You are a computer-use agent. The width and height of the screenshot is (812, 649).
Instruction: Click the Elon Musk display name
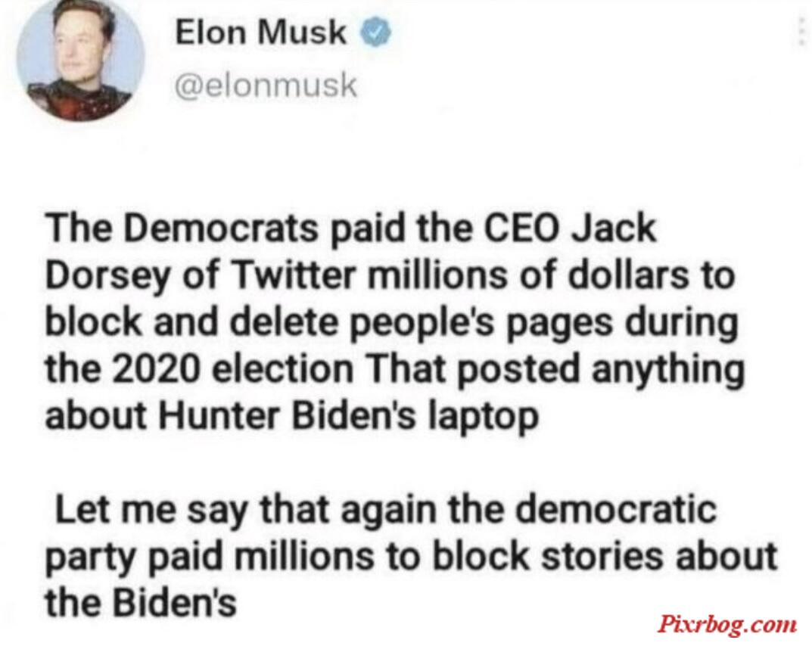point(260,32)
